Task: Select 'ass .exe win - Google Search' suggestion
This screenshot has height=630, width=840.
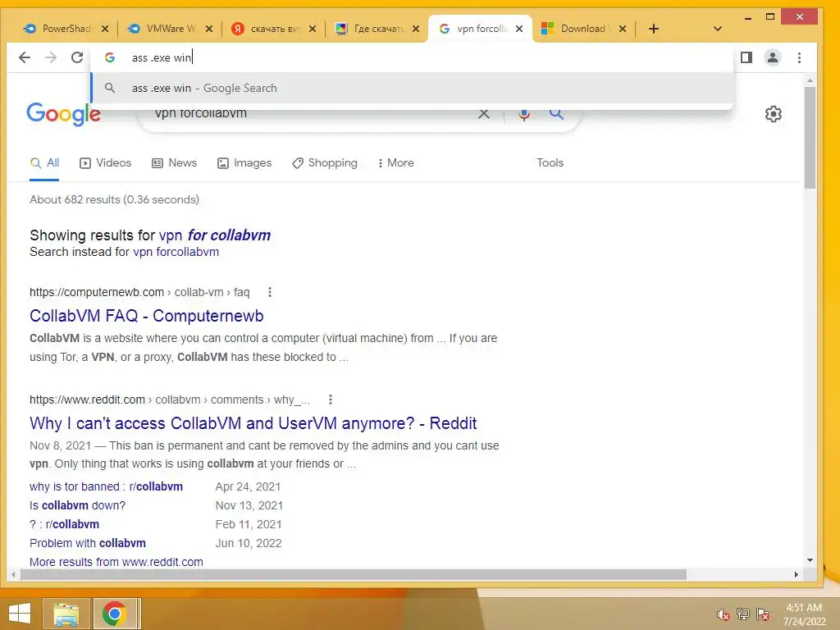Action: tap(413, 88)
